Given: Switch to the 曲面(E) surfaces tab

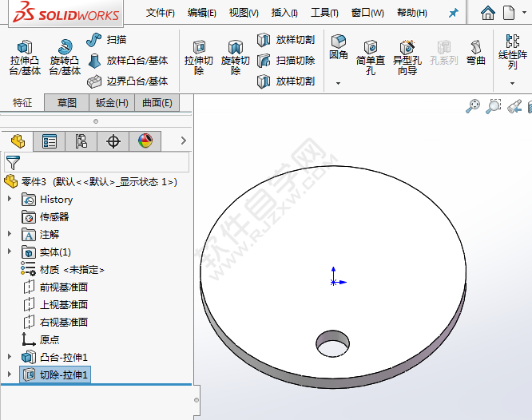Looking at the screenshot, I should click(157, 102).
